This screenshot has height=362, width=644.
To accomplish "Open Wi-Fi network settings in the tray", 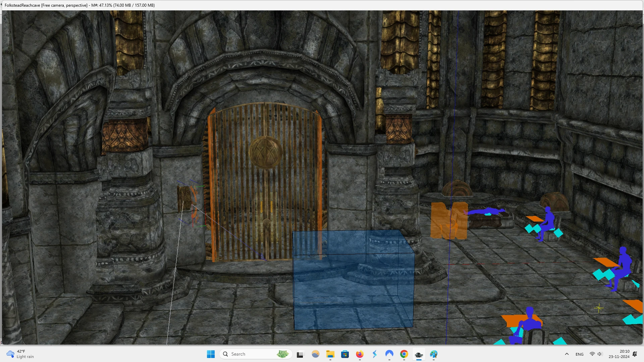I will pos(592,354).
